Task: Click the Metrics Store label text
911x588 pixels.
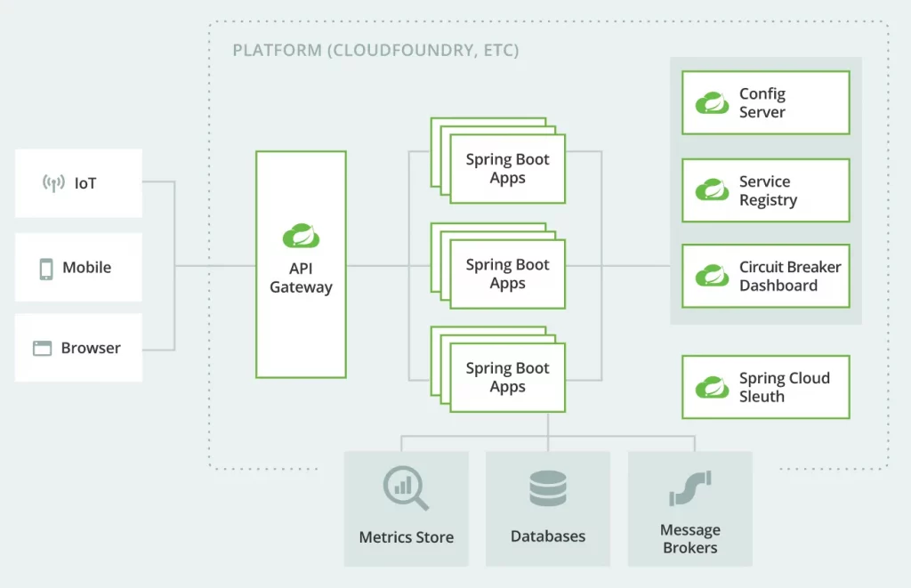Action: [406, 537]
